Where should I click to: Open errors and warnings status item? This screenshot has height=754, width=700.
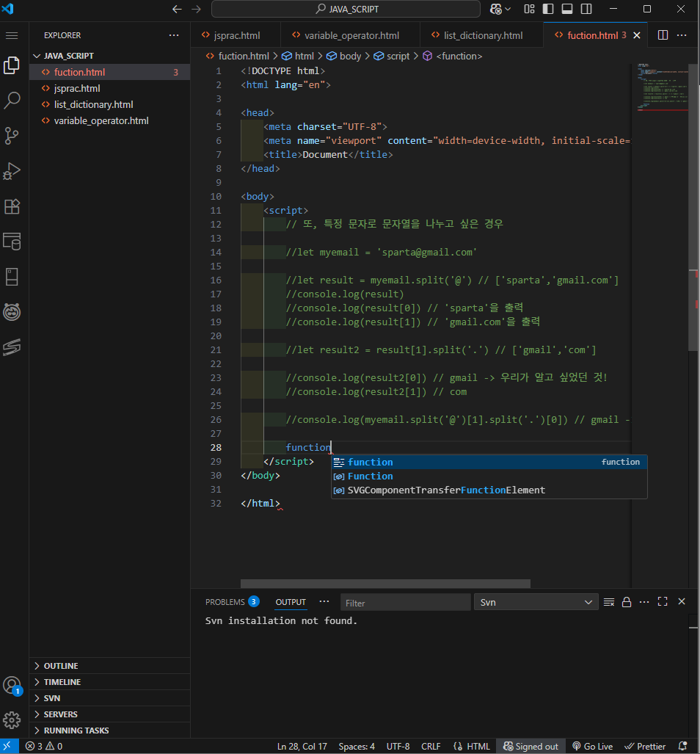[x=44, y=747]
